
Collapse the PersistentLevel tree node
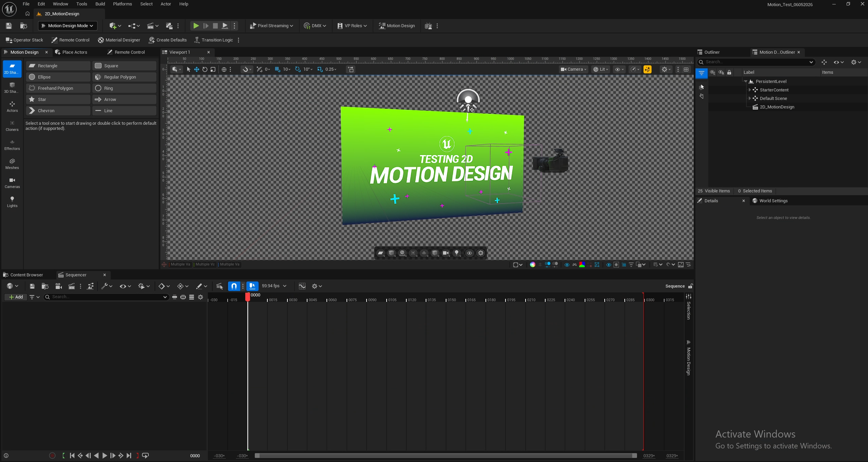coord(746,81)
